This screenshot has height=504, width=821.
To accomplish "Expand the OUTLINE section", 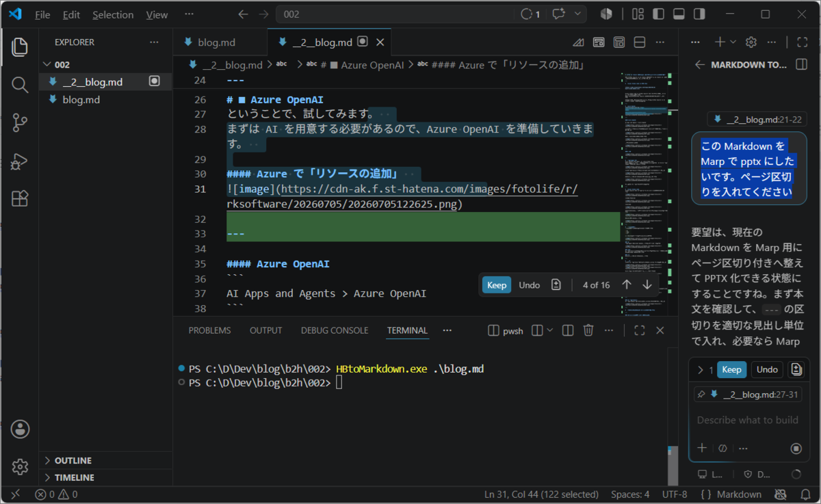I will pos(73,460).
